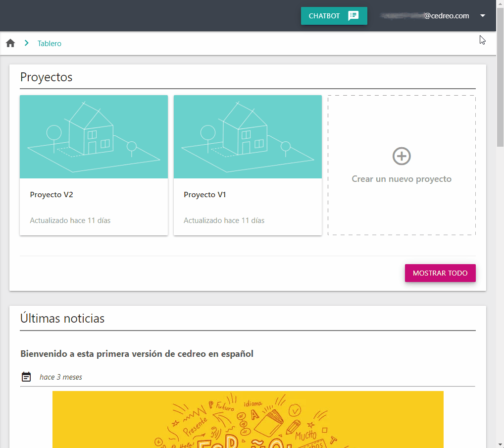Click the Proyecto V2 title
The height and width of the screenshot is (448, 504).
click(x=51, y=195)
